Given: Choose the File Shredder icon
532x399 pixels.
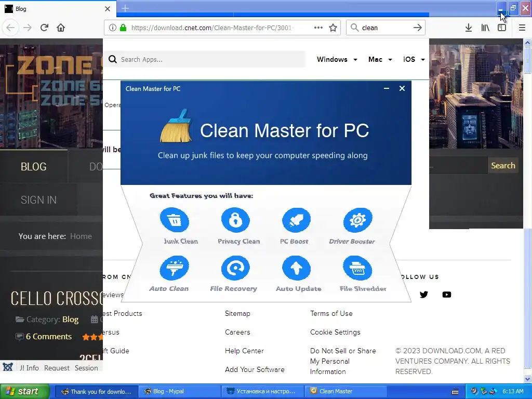Looking at the screenshot, I should [x=357, y=268].
